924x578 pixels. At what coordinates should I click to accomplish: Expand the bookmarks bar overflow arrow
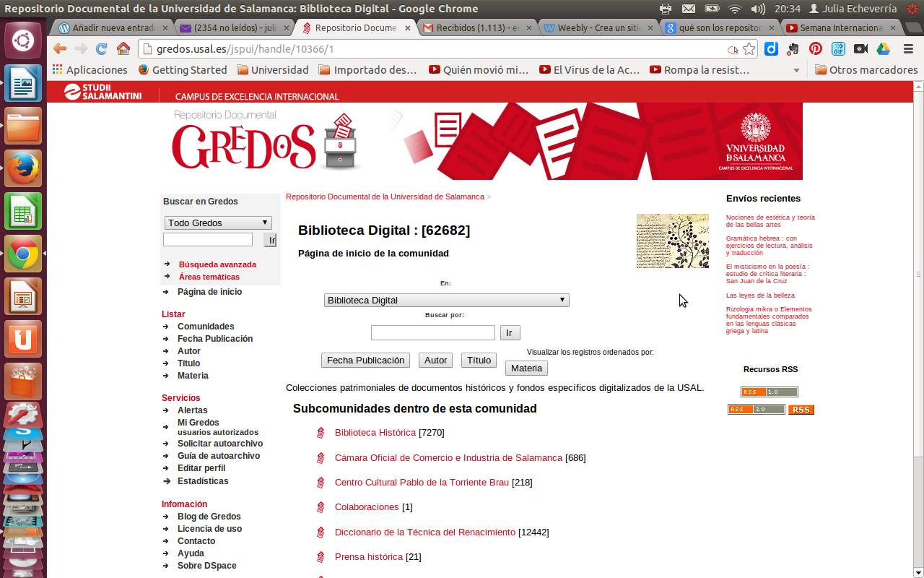tap(796, 70)
